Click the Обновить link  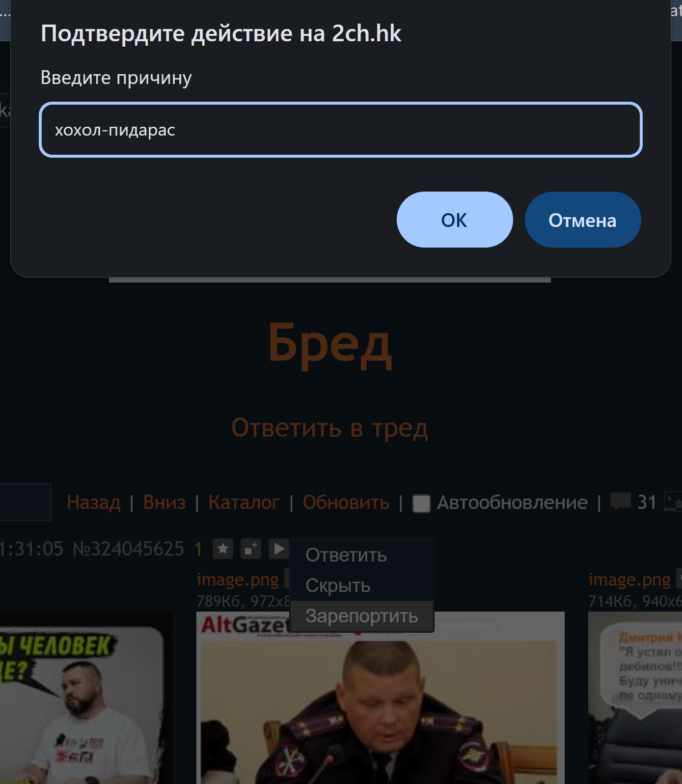click(x=346, y=502)
